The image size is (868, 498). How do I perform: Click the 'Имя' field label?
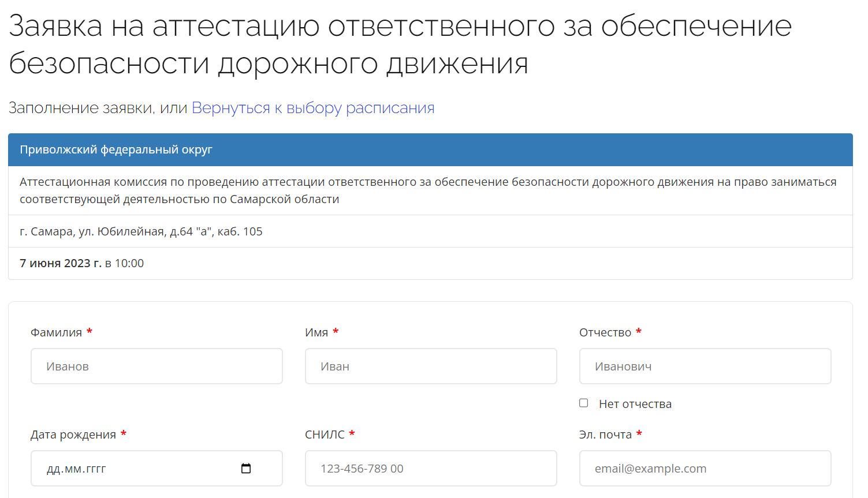click(x=316, y=332)
